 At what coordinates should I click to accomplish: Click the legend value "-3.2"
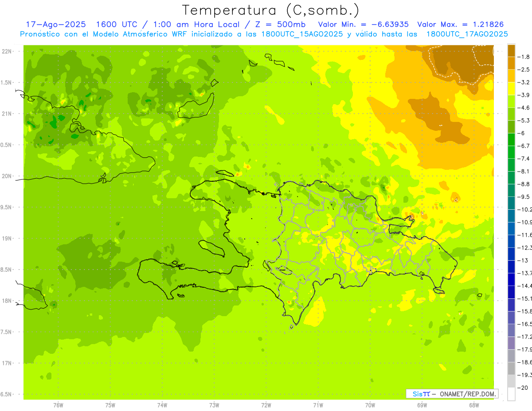coord(524,82)
